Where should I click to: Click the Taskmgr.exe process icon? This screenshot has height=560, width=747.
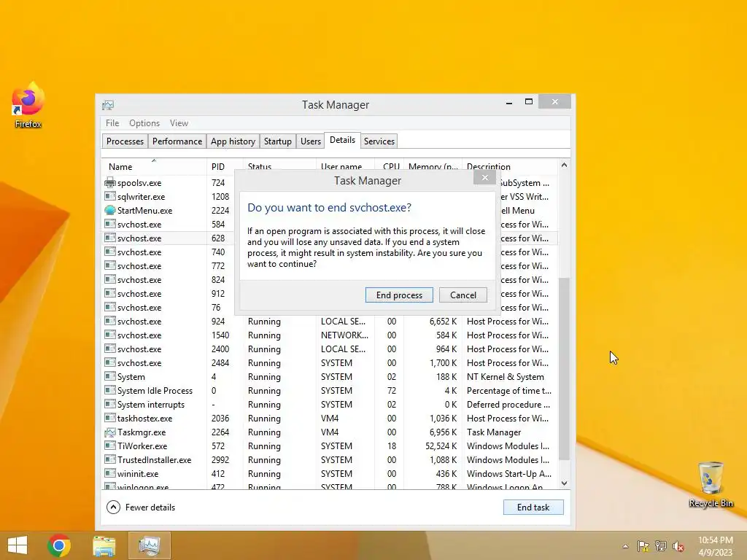pyautogui.click(x=110, y=432)
